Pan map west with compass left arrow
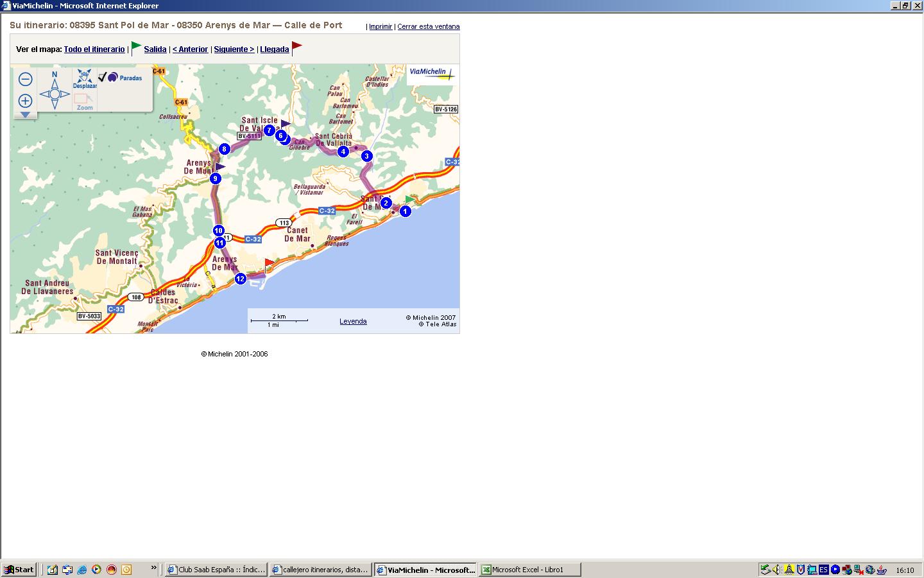The image size is (924, 578). [x=44, y=94]
